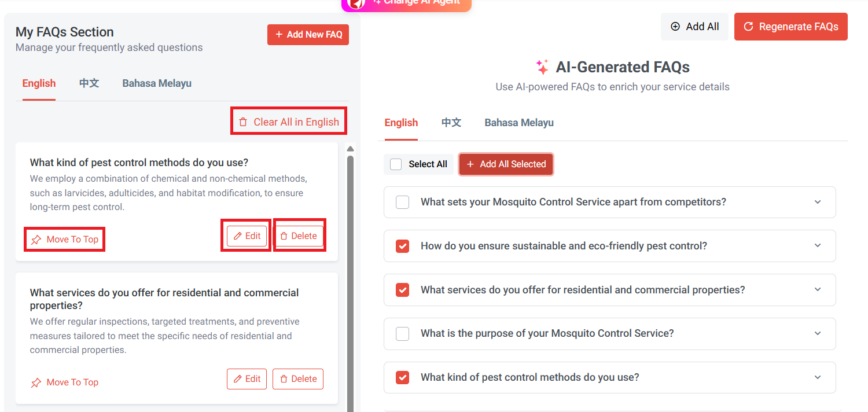
Task: Click the refresh icon inside Regenerate FAQs
Action: tap(748, 26)
